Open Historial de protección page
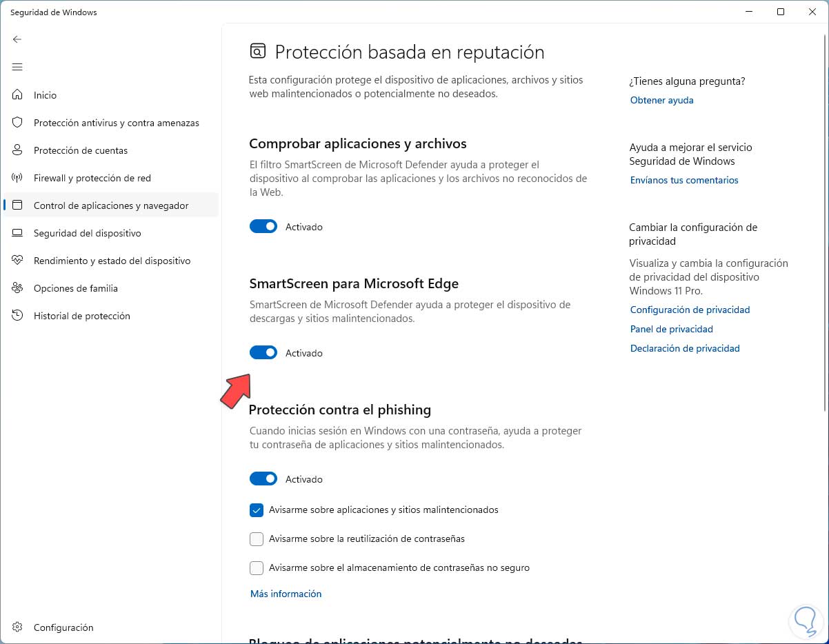The image size is (829, 644). point(81,316)
